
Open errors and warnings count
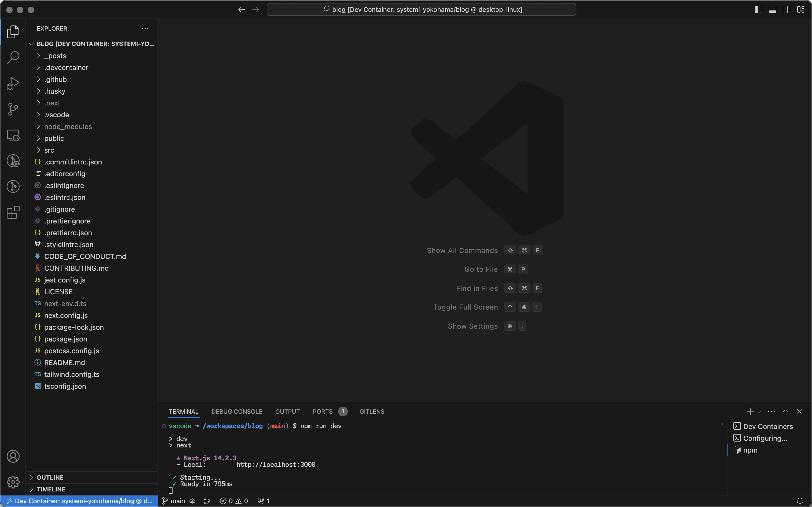coord(234,501)
